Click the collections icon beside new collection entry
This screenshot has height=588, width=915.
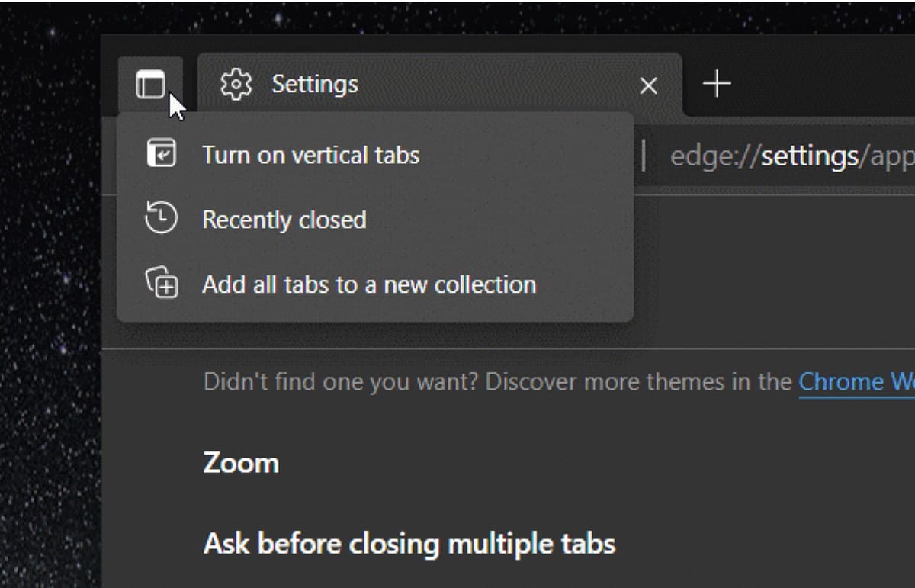162,284
